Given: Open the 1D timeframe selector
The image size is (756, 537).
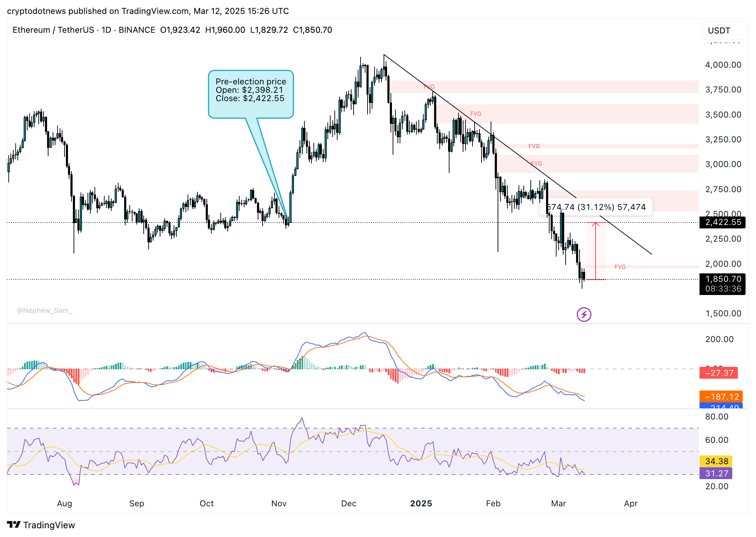Looking at the screenshot, I should point(107,30).
